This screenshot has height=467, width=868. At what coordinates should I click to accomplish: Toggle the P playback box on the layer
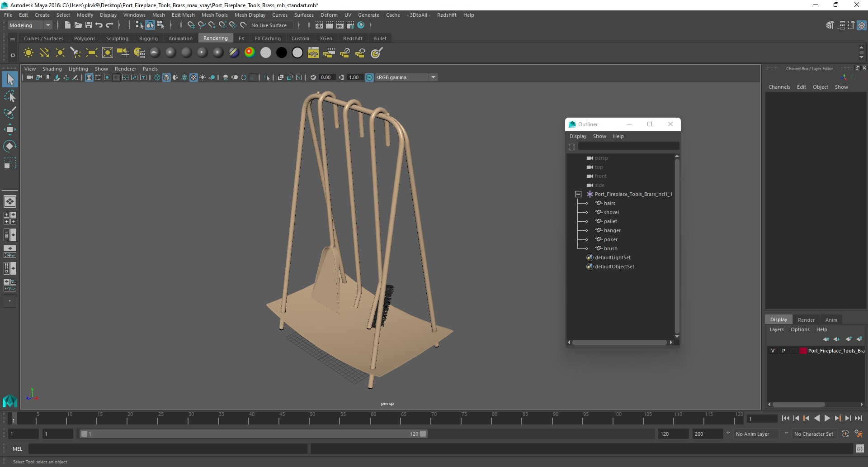point(783,351)
